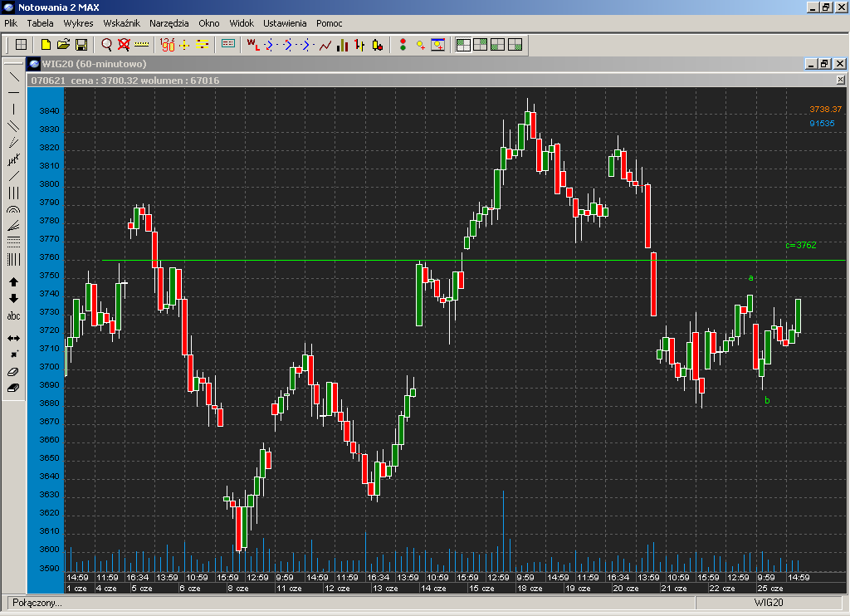Click the c=3762 horizontal line label
The image size is (850, 616).
[x=801, y=245]
